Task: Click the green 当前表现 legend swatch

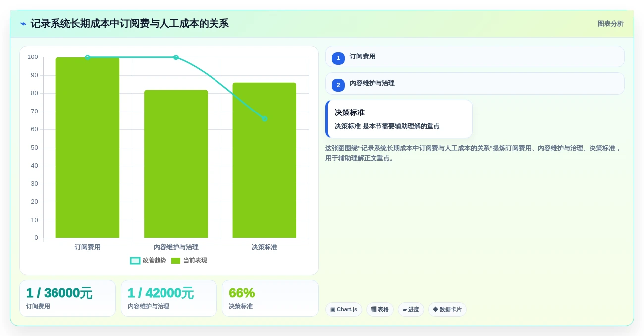Action: pyautogui.click(x=176, y=261)
